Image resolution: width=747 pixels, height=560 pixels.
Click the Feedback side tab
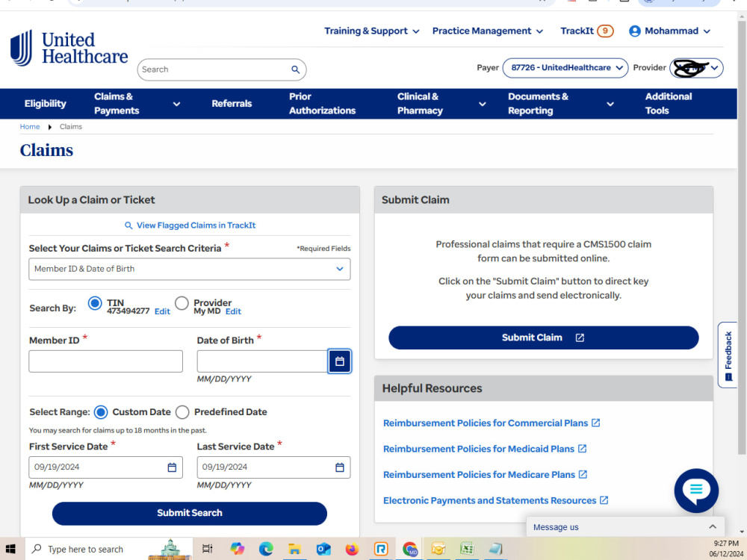[728, 355]
